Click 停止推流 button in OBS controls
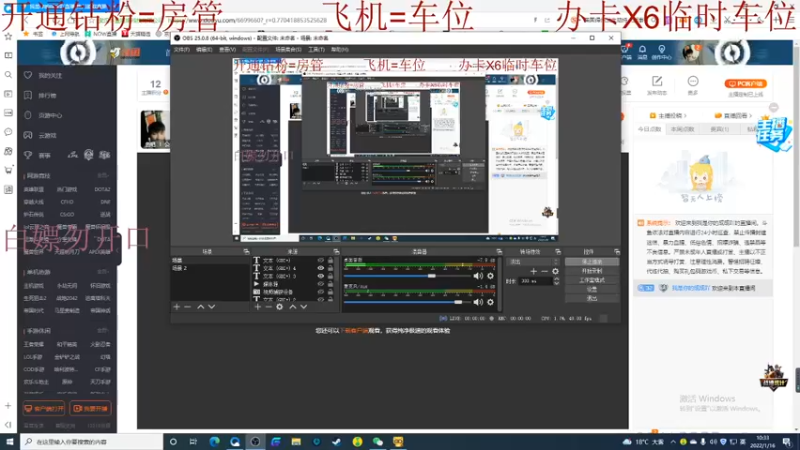This screenshot has height=450, width=800. click(x=592, y=262)
